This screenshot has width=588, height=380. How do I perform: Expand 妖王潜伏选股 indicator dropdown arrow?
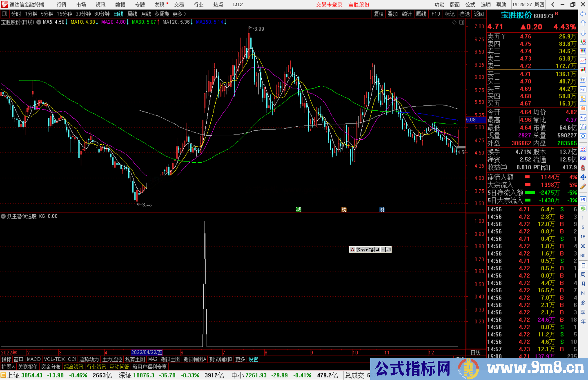pos(3,216)
